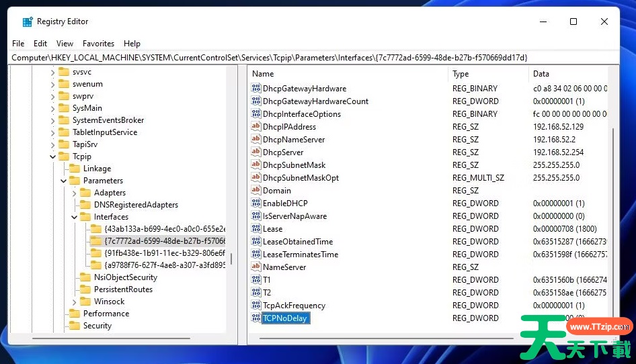Expand the SystemEventsBroker tree node

point(52,120)
